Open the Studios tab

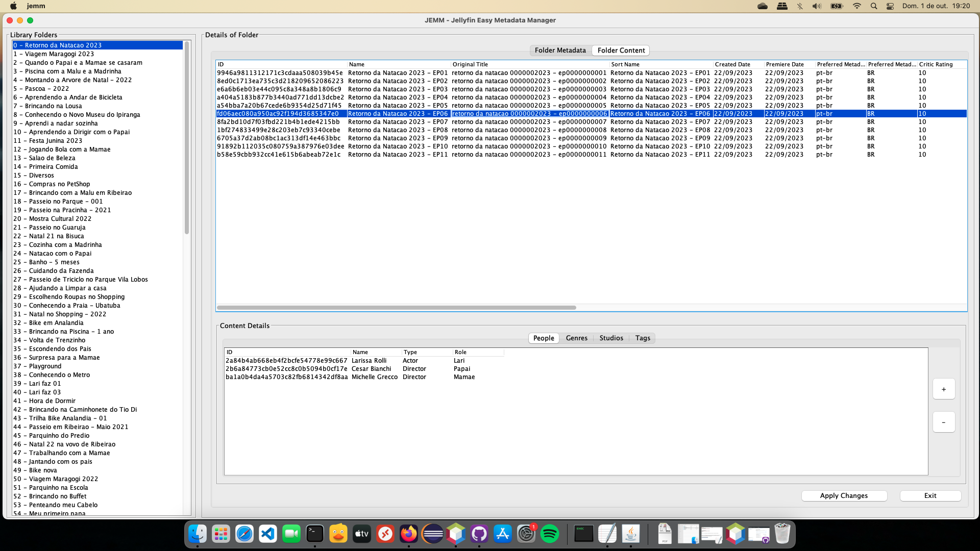[x=611, y=338]
